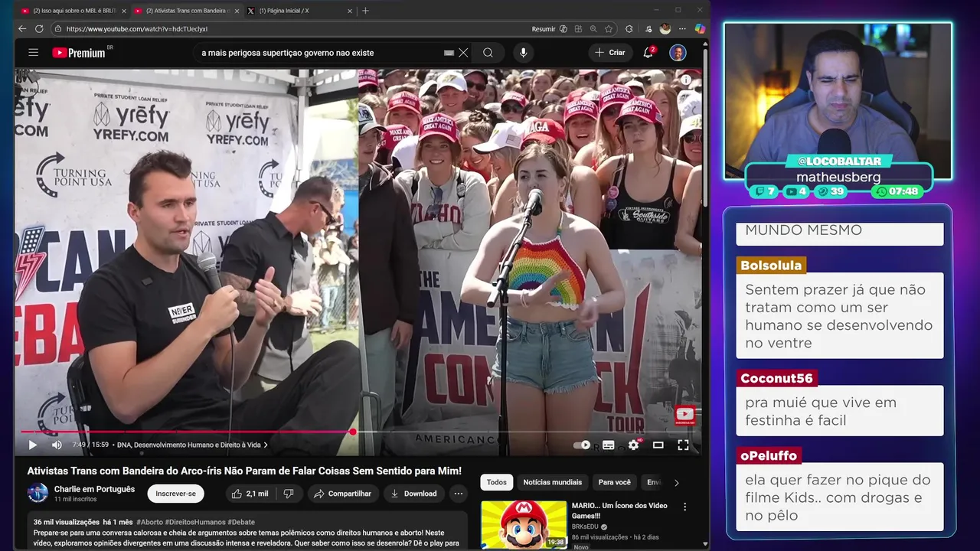Click the Inscrever-se subscribe button
980x551 pixels.
pos(175,494)
